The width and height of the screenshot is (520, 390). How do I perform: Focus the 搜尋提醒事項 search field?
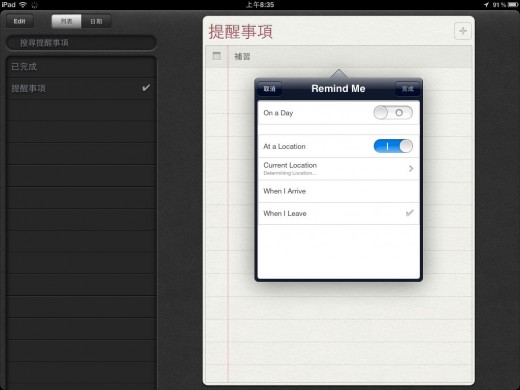(x=81, y=43)
